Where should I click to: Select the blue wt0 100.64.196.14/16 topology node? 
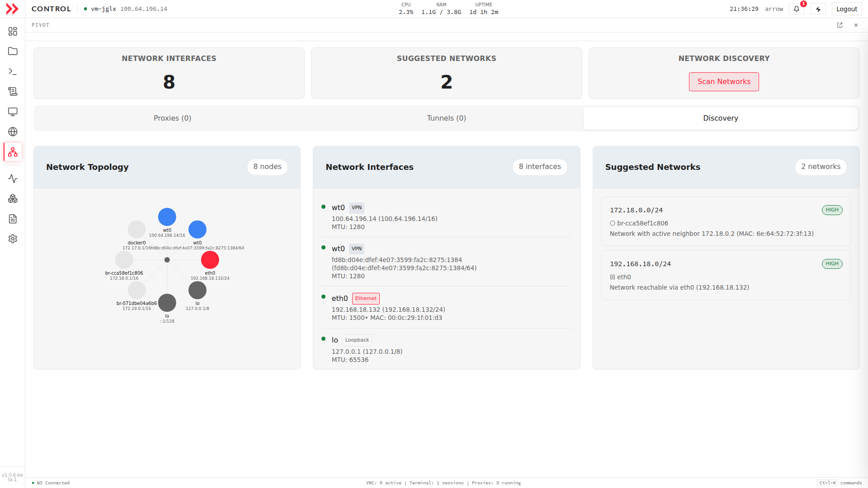(x=167, y=217)
